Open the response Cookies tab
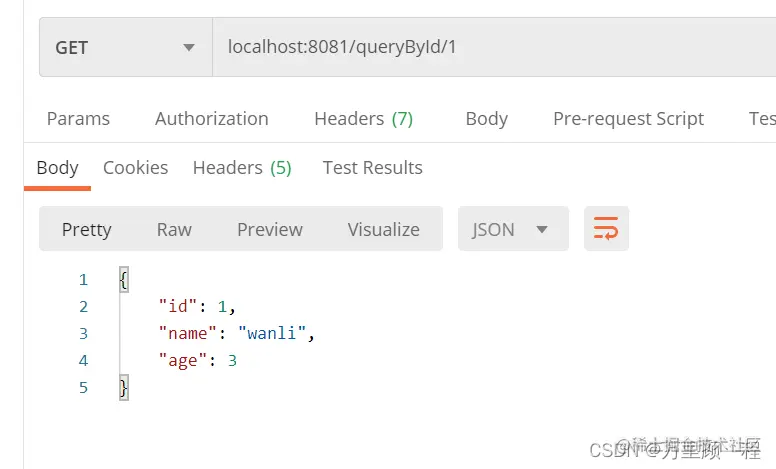 coord(136,168)
